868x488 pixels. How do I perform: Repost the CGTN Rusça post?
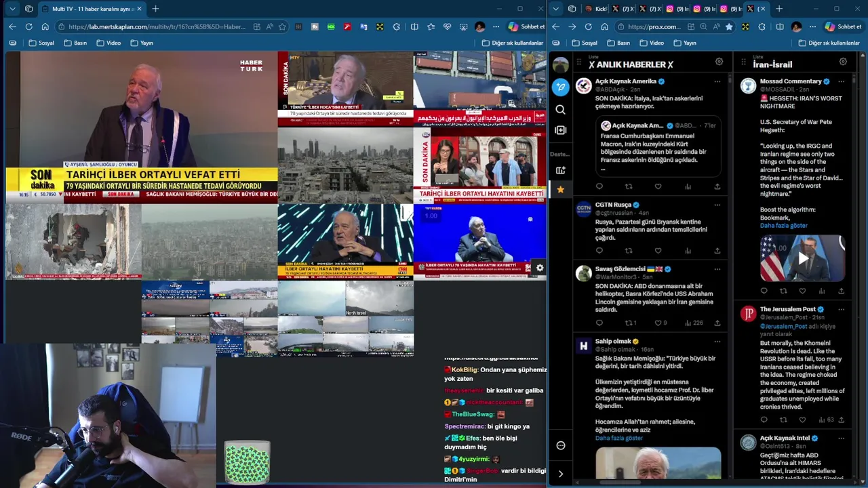click(629, 251)
